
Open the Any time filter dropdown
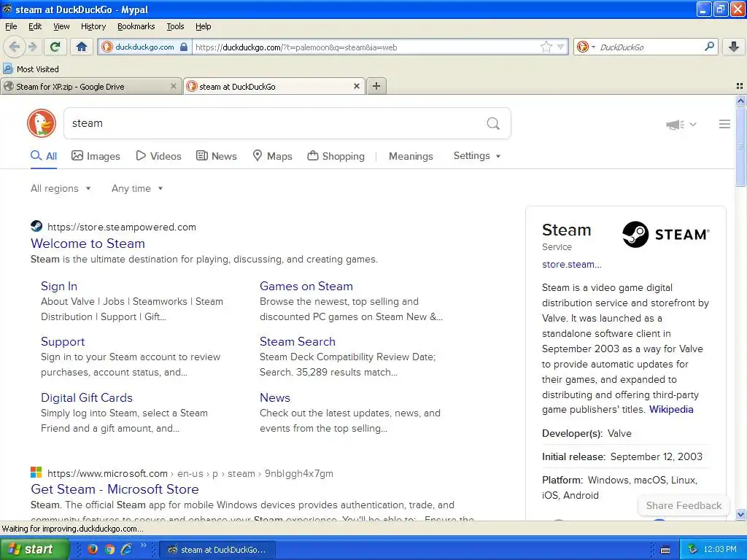pyautogui.click(x=137, y=189)
